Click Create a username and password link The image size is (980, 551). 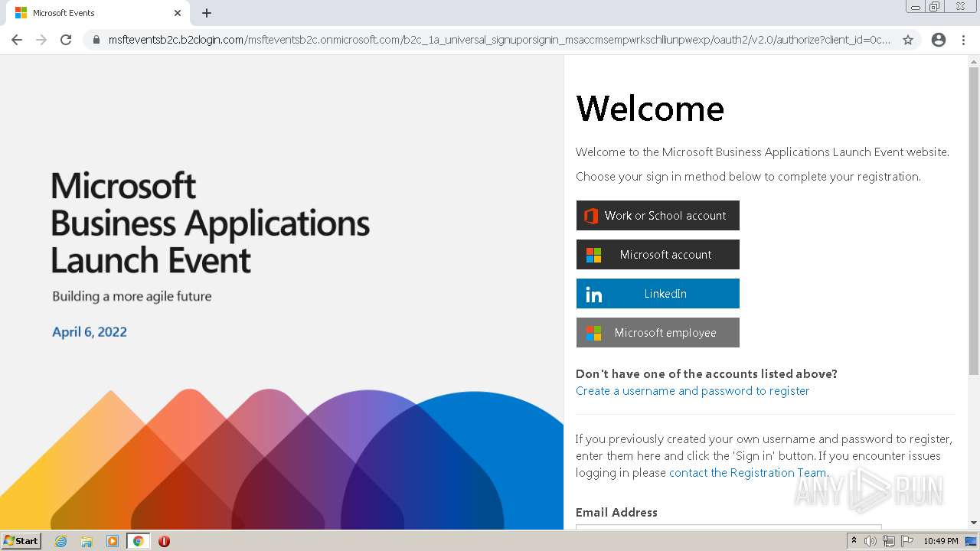point(692,391)
